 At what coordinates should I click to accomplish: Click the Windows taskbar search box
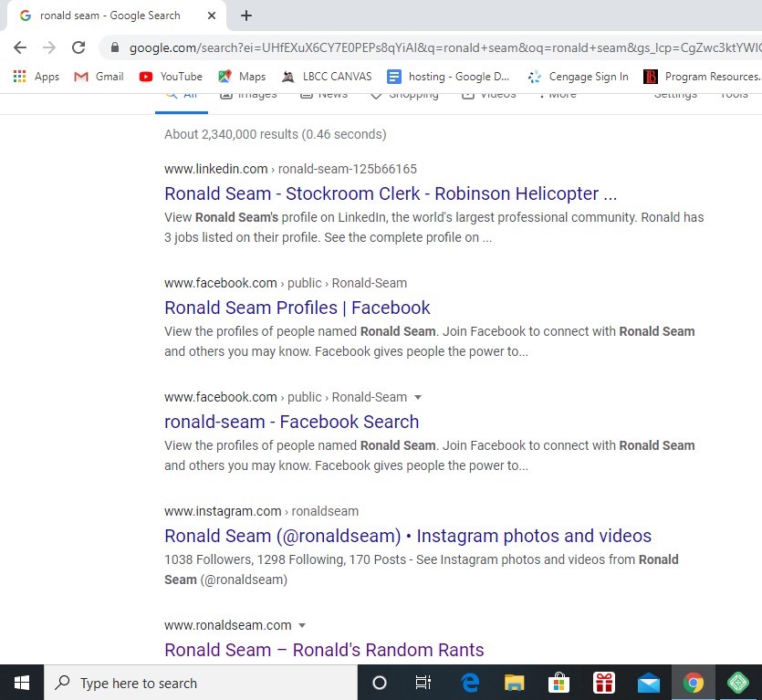pos(201,683)
